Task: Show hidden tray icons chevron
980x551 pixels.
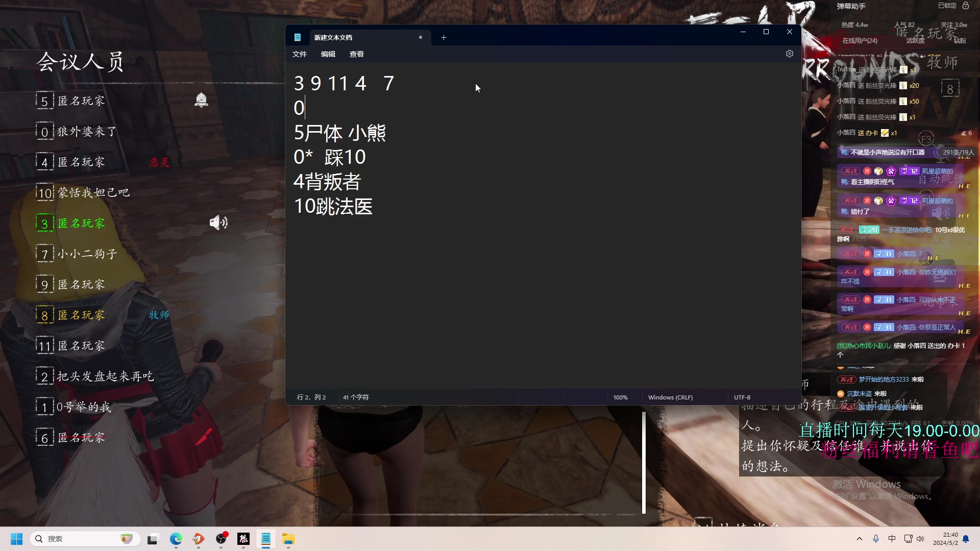Action: tap(860, 539)
